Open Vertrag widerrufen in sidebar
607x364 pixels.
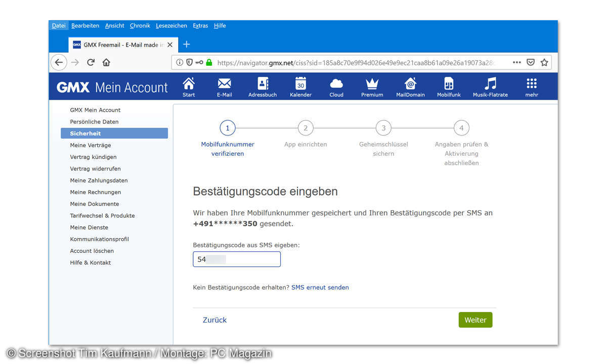click(95, 169)
